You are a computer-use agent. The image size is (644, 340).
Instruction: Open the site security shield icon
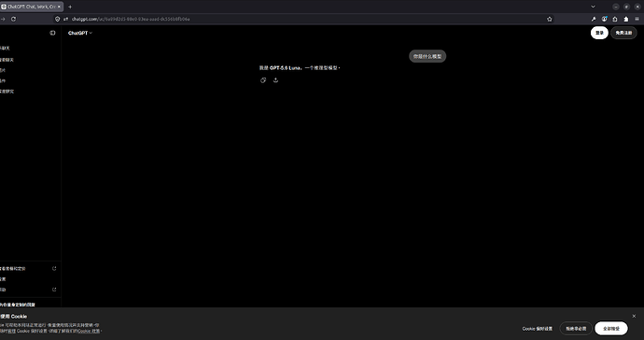pos(58,19)
